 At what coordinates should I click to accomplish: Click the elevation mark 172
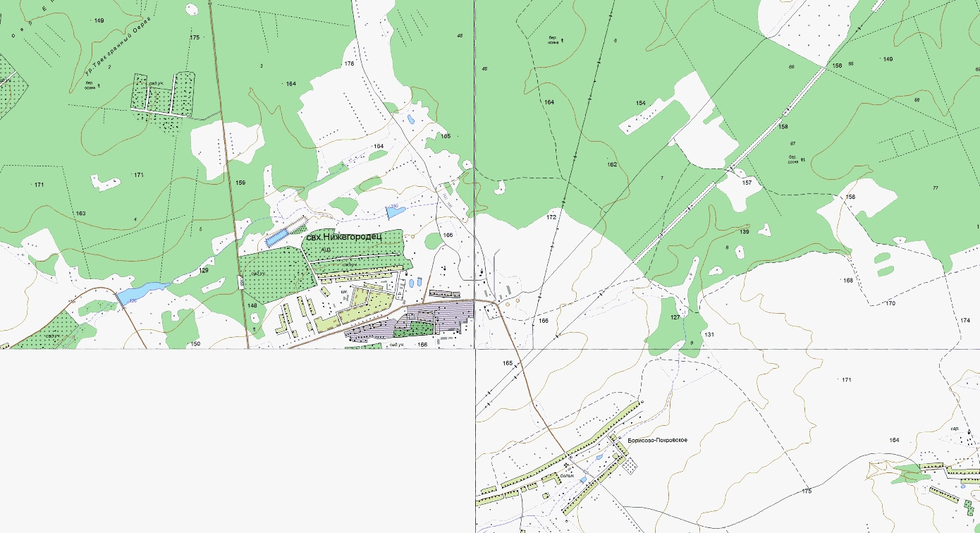[551, 217]
